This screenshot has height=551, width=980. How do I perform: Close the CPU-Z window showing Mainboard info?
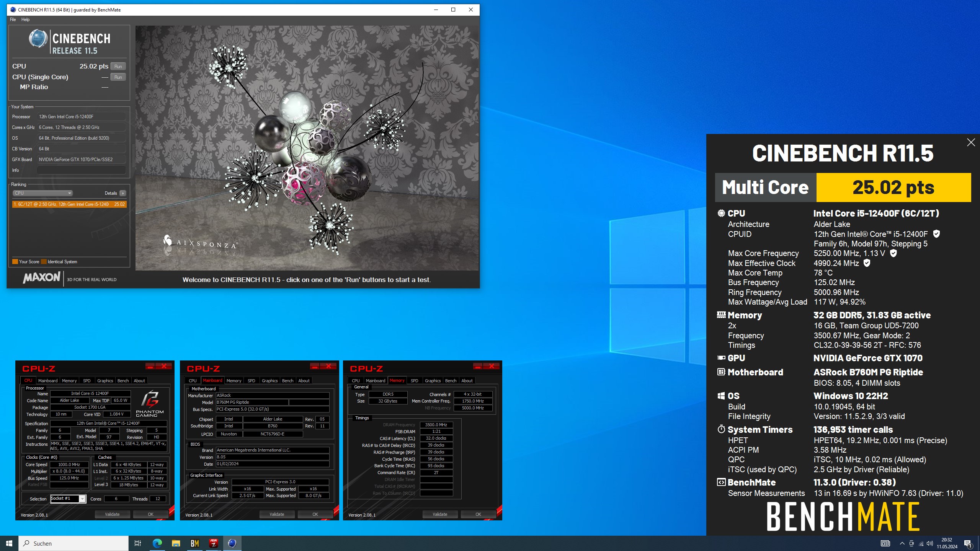pos(328,366)
